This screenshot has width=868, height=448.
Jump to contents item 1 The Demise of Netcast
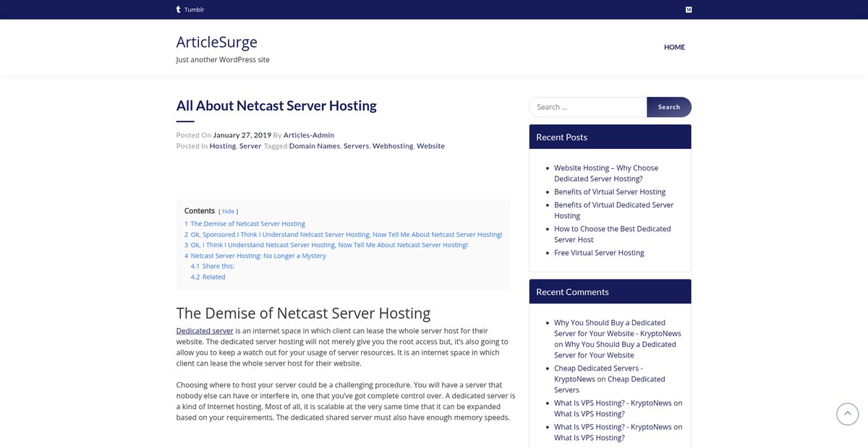point(244,224)
